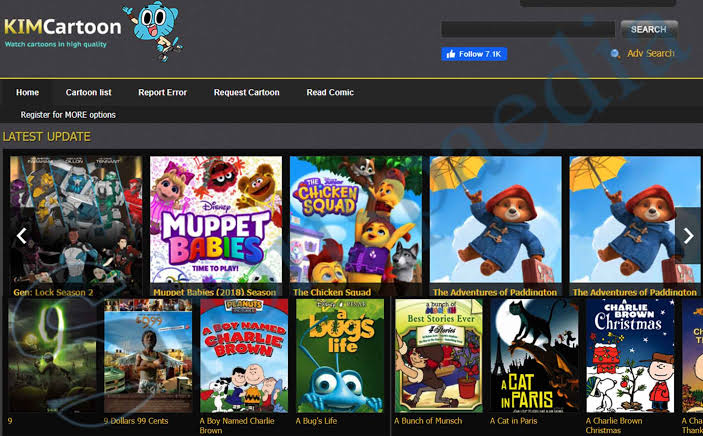The height and width of the screenshot is (436, 703).
Task: Open the Muppet Babies poster
Action: click(213, 220)
